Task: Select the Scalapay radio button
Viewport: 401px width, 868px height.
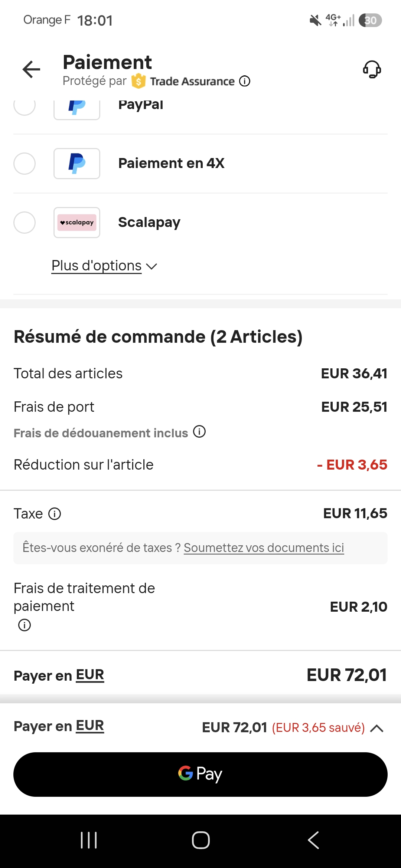Action: tap(25, 223)
